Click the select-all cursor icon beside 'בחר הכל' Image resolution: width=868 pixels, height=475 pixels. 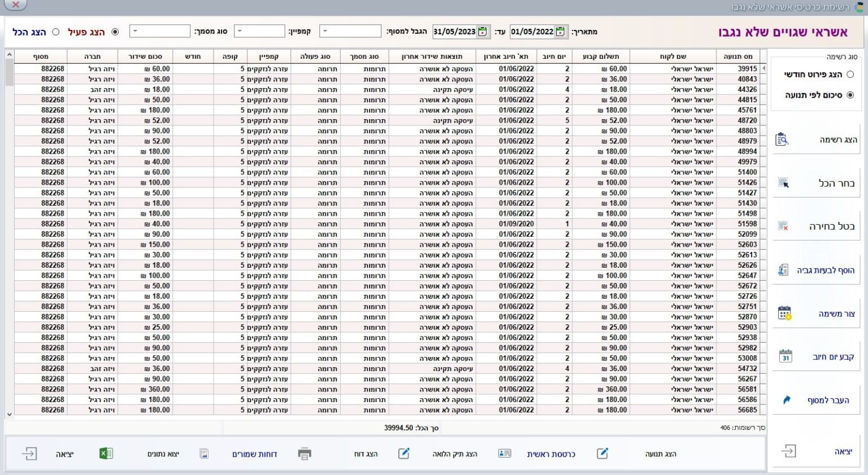point(783,183)
